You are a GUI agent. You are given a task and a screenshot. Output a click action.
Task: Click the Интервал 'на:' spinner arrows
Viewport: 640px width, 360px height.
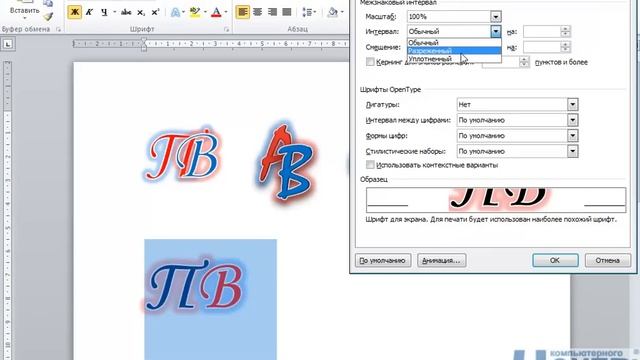point(566,31)
